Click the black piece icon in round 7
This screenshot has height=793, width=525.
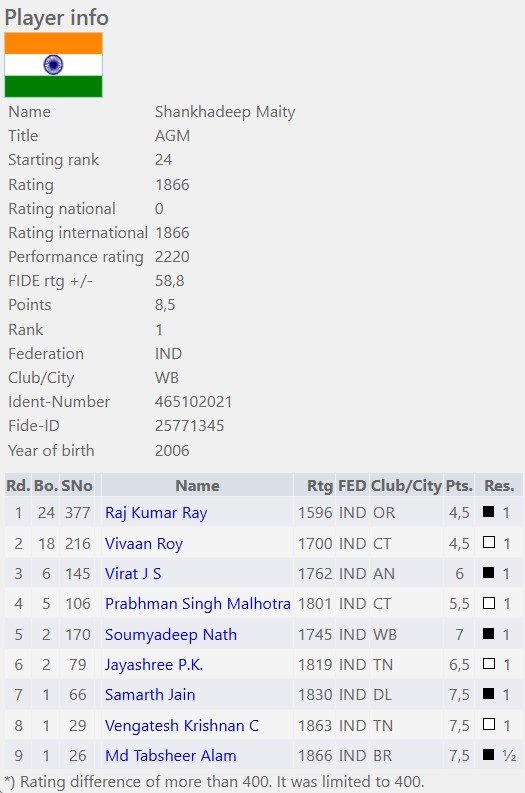point(489,693)
